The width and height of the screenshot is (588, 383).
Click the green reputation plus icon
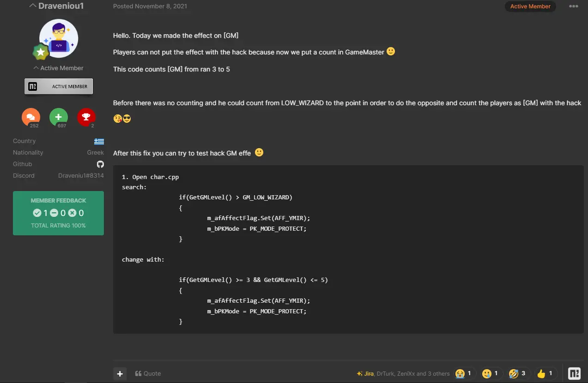pyautogui.click(x=59, y=117)
